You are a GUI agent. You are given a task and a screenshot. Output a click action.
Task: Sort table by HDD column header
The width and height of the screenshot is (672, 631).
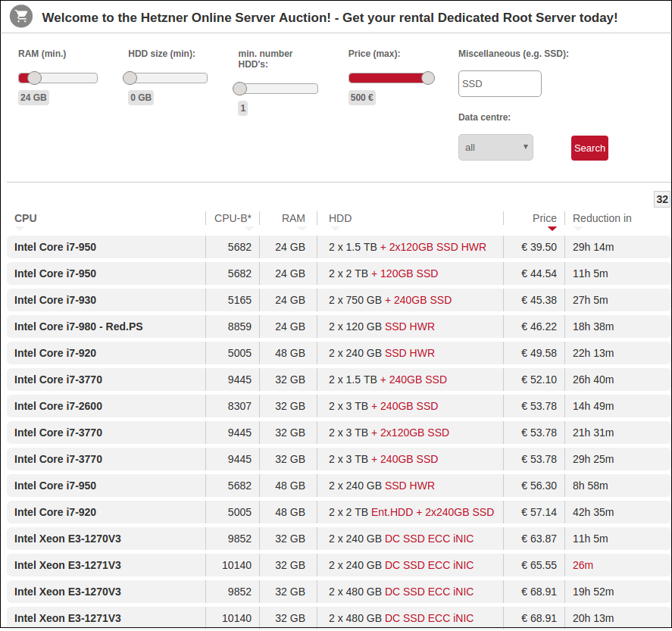point(340,218)
